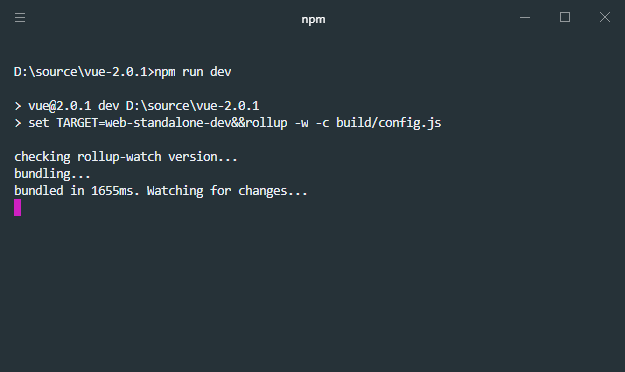Screen dimensions: 625x372
Task: Click the 'Watching for changes...' text
Action: (x=227, y=191)
